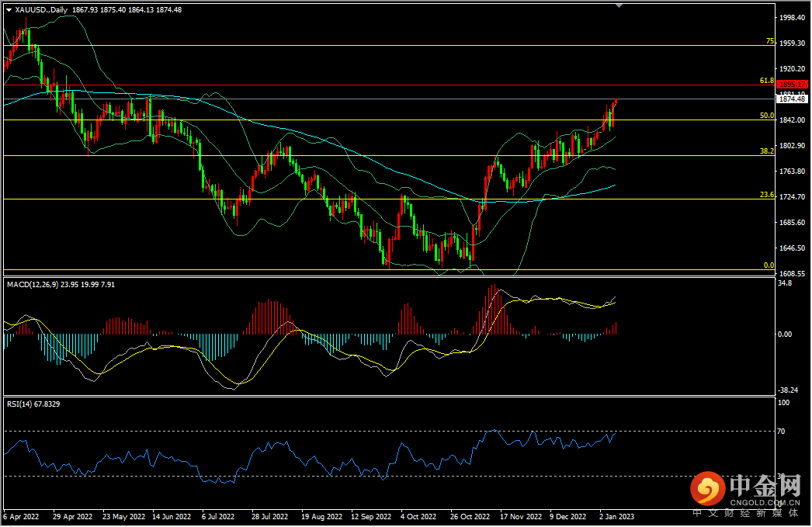Select the current price tag 1874.48
The height and width of the screenshot is (527, 812).
tap(793, 99)
